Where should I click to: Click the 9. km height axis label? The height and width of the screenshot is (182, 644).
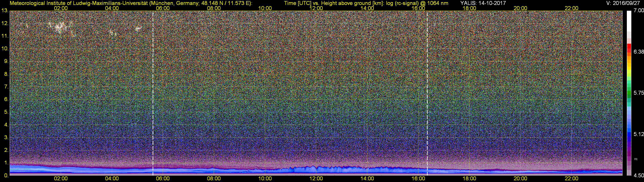click(x=6, y=61)
